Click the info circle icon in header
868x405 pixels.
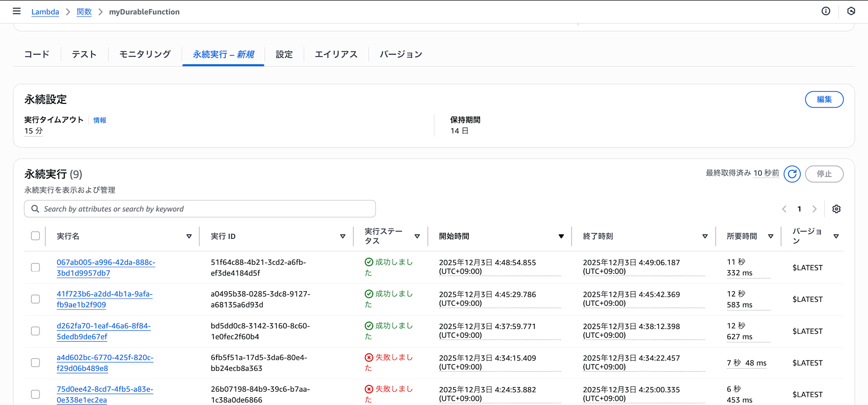825,11
